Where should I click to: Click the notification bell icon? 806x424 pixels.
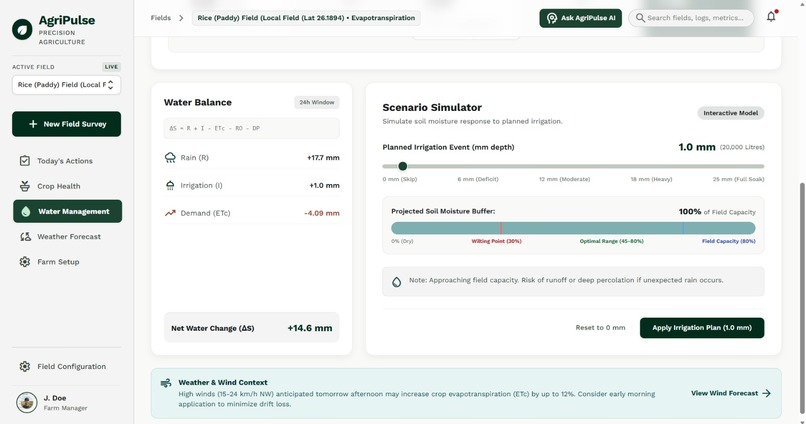coord(771,16)
